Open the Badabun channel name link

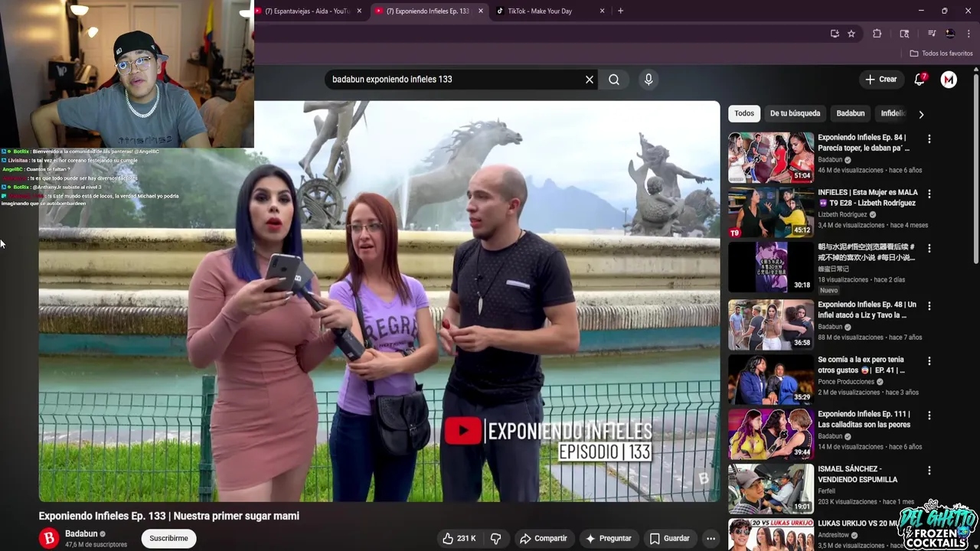81,533
